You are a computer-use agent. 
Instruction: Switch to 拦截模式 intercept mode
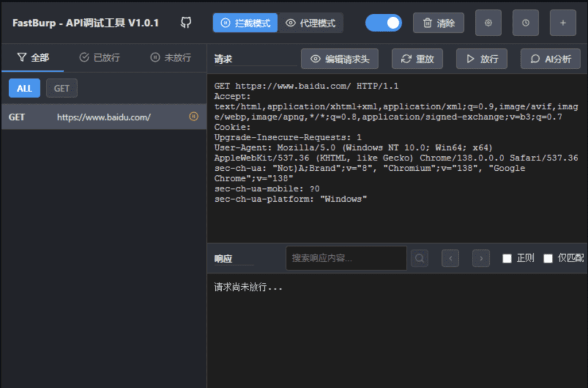click(245, 23)
